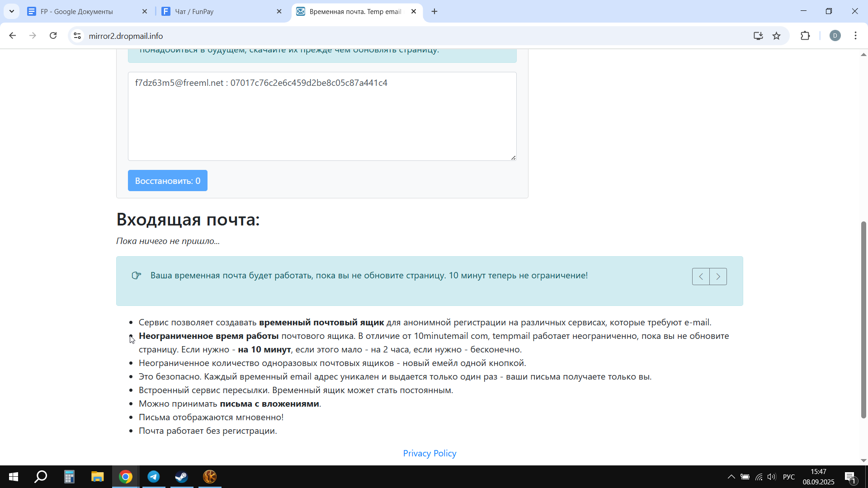This screenshot has width=868, height=488.
Task: Open the volume control icon
Action: point(771,477)
